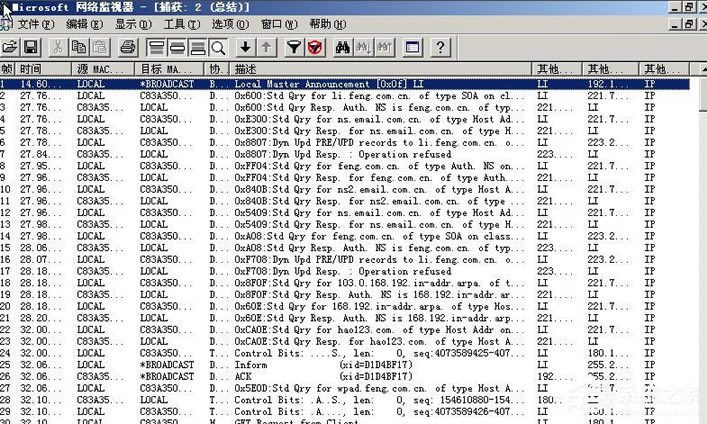Restore the inner capture window

(689, 24)
